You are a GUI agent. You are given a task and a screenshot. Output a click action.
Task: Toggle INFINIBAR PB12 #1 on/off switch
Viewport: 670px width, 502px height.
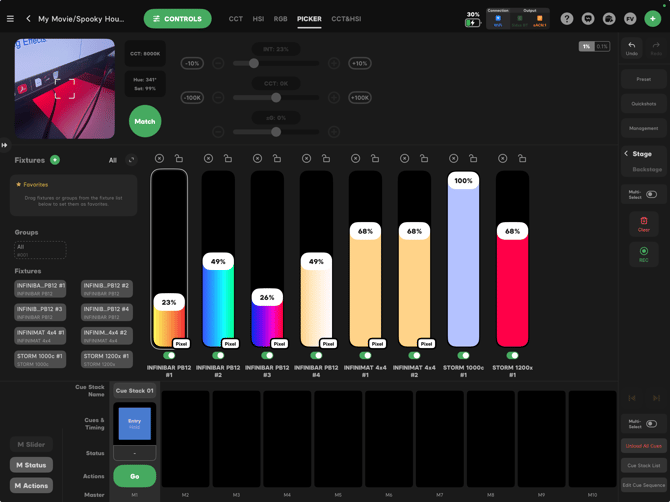(169, 355)
